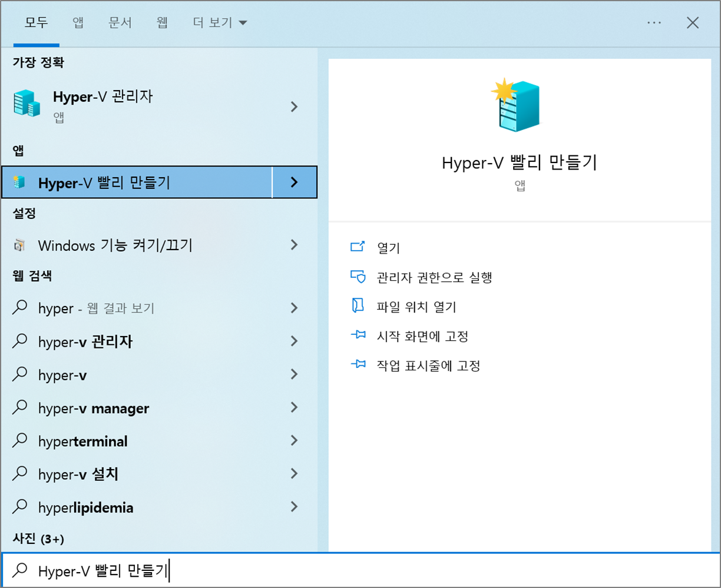This screenshot has height=588, width=721.
Task: Click the magnifier icon beside 'hyperterminal'
Action: coord(20,440)
